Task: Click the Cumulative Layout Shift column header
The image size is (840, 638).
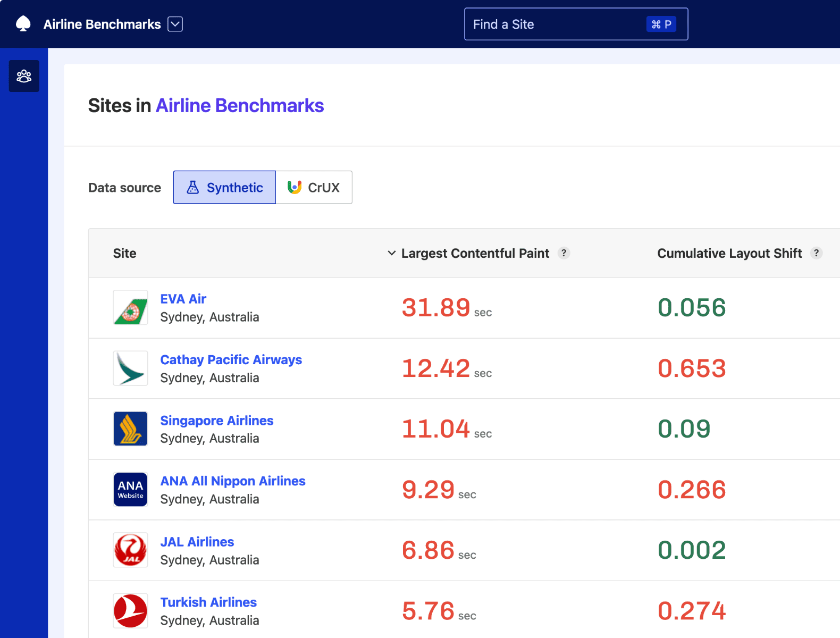Action: coord(729,253)
